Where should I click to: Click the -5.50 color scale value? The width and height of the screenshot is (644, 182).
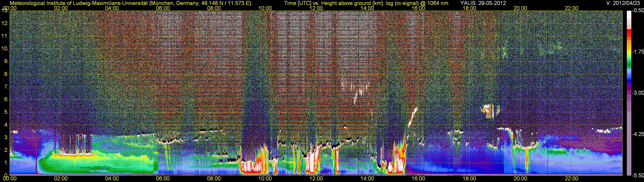(x=638, y=175)
